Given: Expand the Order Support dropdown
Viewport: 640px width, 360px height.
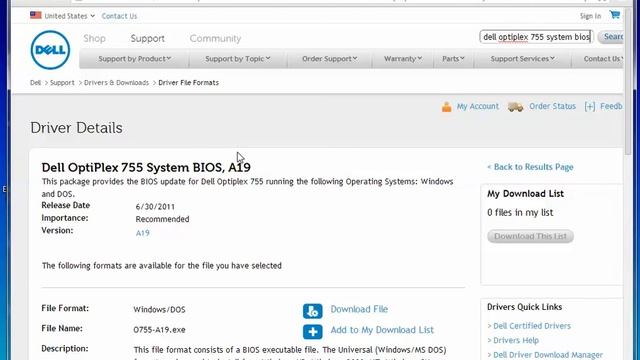Looking at the screenshot, I should (329, 59).
